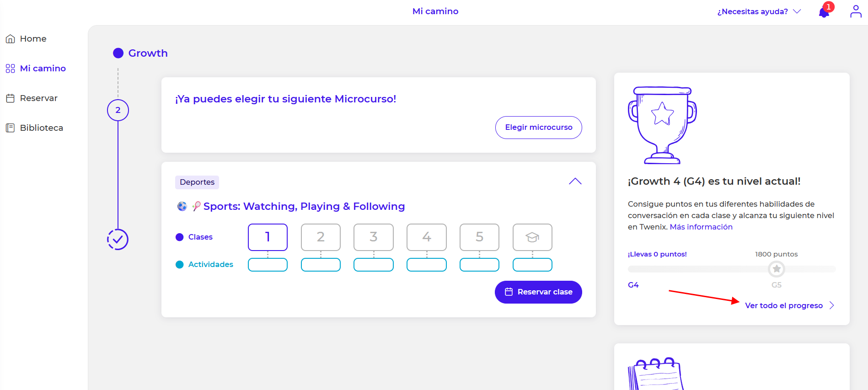The image size is (868, 390).
Task: Select step 2 circle on Growth timeline
Action: click(118, 110)
